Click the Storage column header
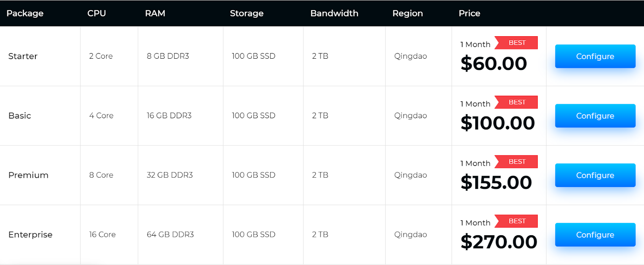The width and height of the screenshot is (644, 265). (247, 13)
